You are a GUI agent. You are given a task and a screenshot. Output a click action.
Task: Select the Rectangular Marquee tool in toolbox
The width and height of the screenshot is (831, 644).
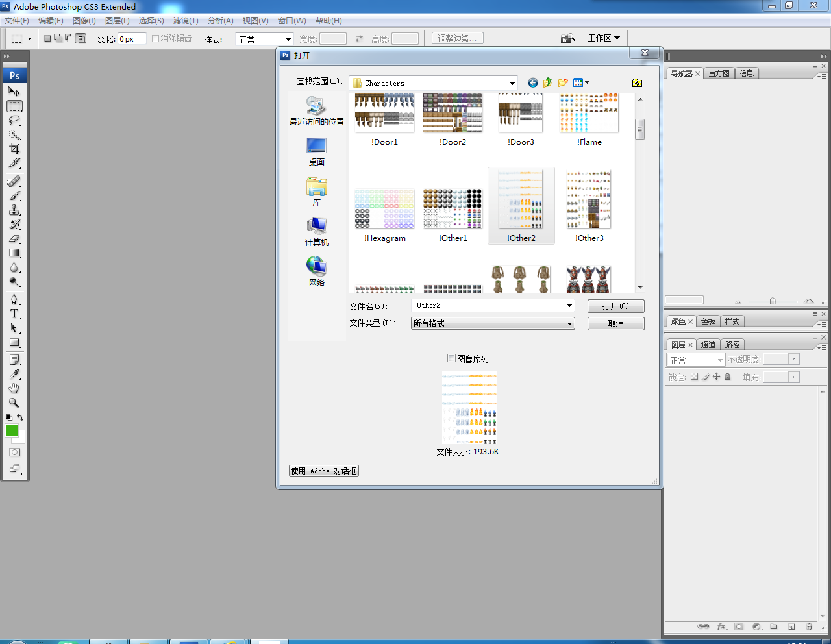14,106
